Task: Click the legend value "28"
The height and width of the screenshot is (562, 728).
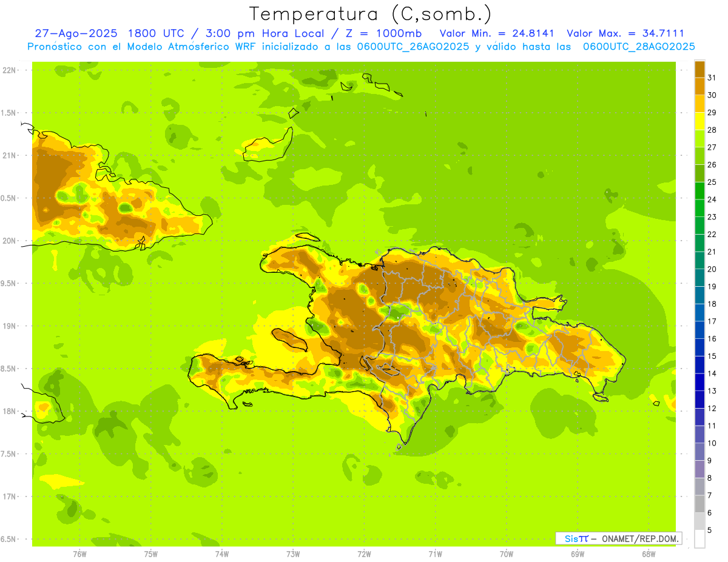Action: click(x=712, y=130)
